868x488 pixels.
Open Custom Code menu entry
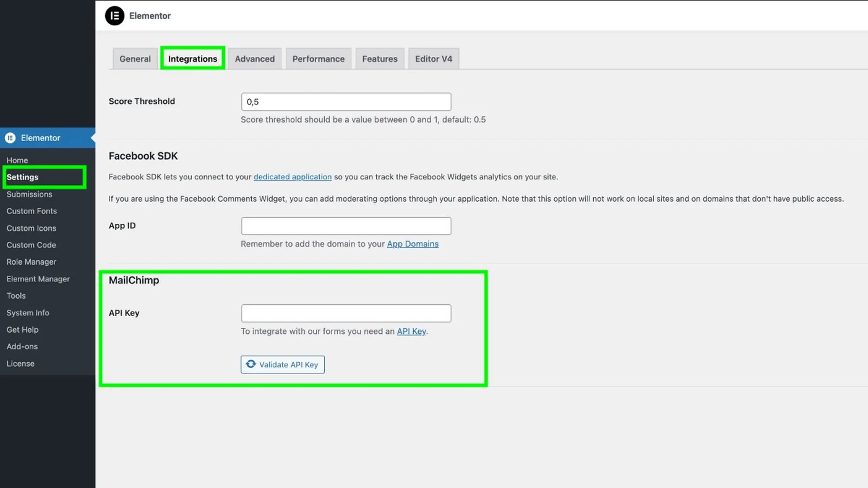point(31,245)
